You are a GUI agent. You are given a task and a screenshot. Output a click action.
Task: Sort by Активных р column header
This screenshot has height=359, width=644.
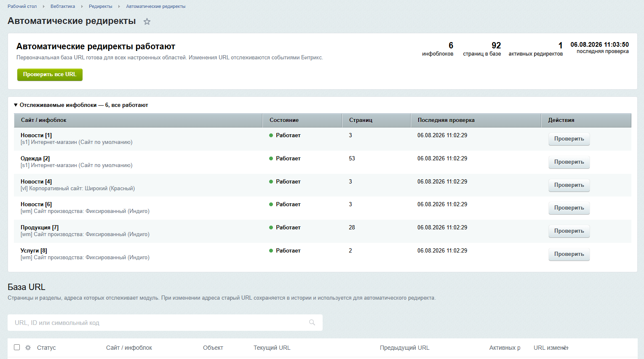pyautogui.click(x=505, y=348)
